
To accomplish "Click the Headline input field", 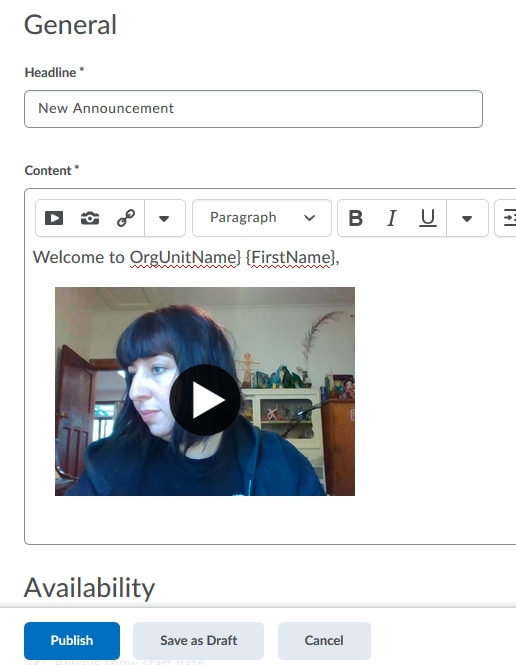I will pos(253,109).
